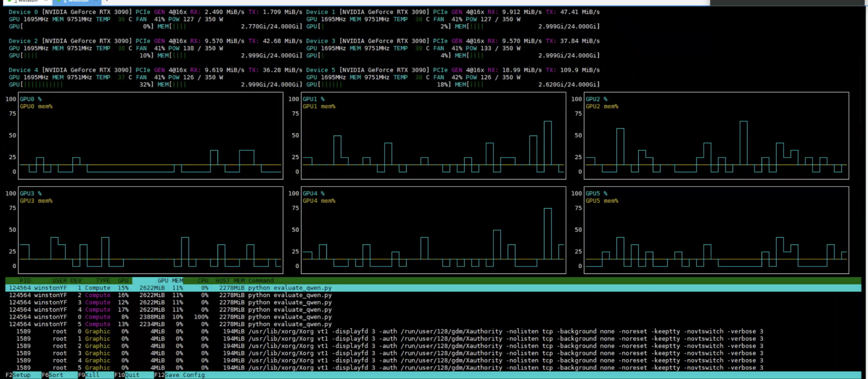This screenshot has width=868, height=379.
Task: Open the F2 Setup menu
Action: (18, 375)
